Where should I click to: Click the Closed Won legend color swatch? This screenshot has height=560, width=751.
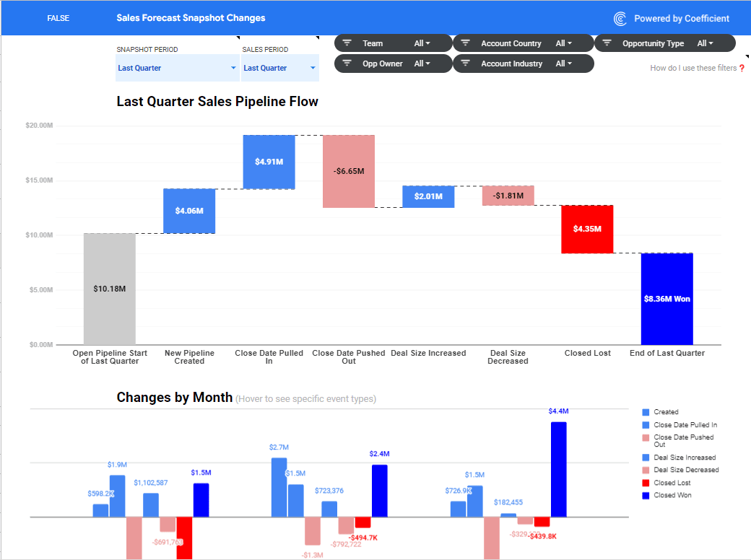click(x=646, y=495)
